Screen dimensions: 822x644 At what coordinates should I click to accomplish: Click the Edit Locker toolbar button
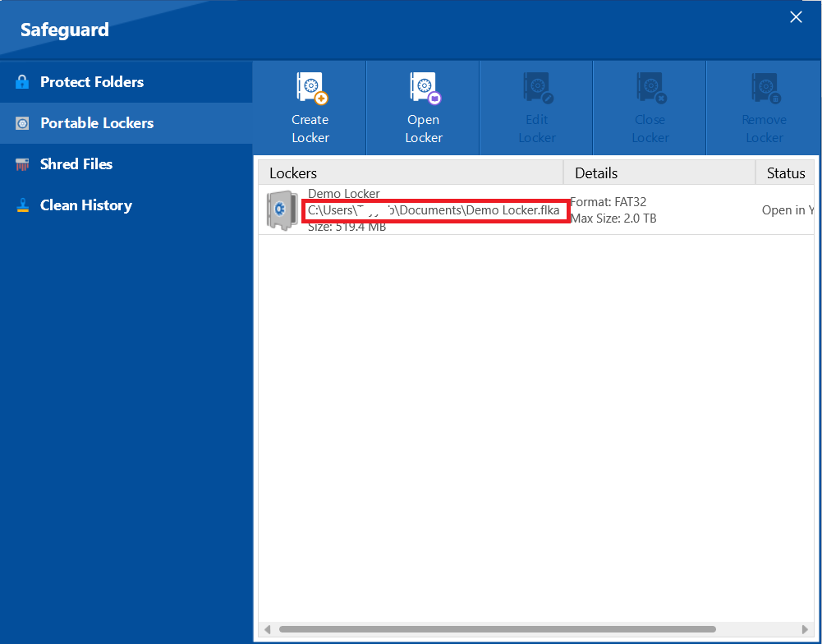pyautogui.click(x=536, y=108)
